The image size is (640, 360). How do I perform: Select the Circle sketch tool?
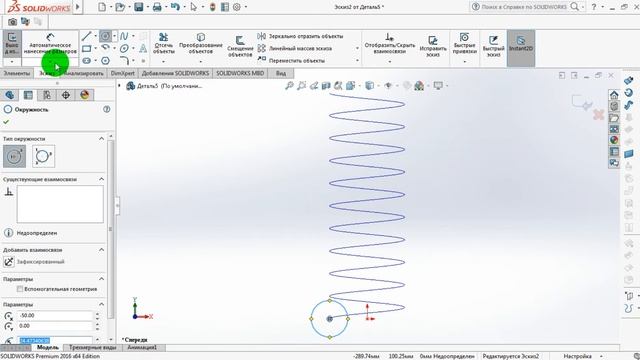click(105, 36)
